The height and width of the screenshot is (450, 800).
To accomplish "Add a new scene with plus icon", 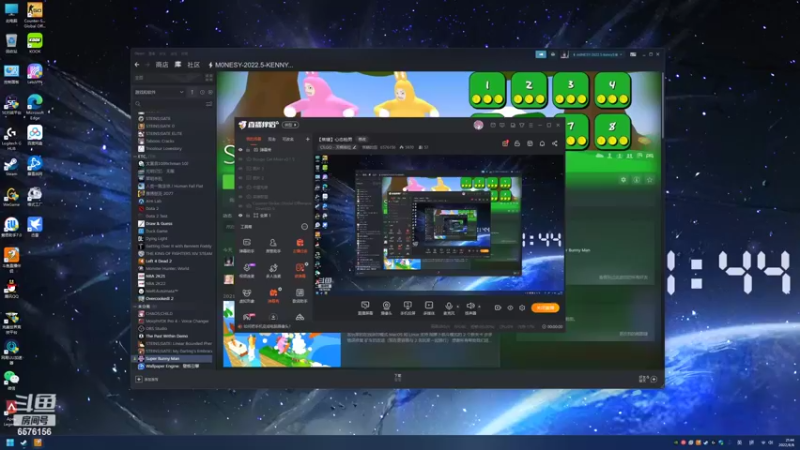I will (308, 139).
